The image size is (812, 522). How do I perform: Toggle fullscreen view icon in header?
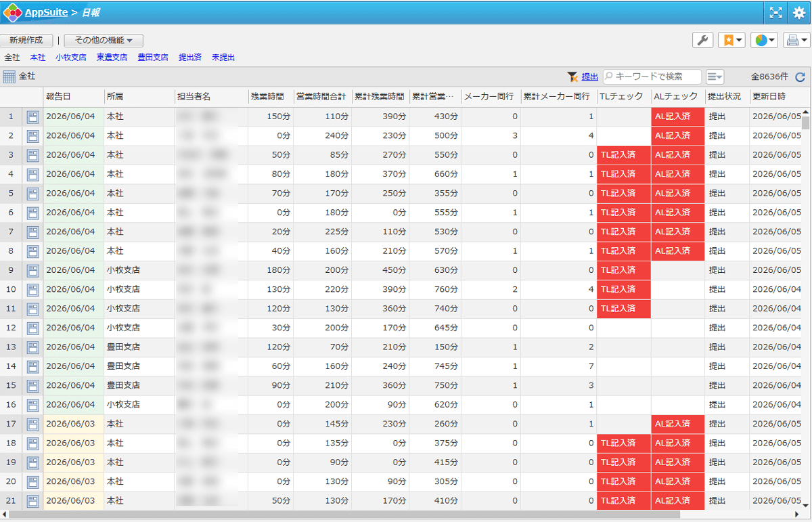click(775, 12)
